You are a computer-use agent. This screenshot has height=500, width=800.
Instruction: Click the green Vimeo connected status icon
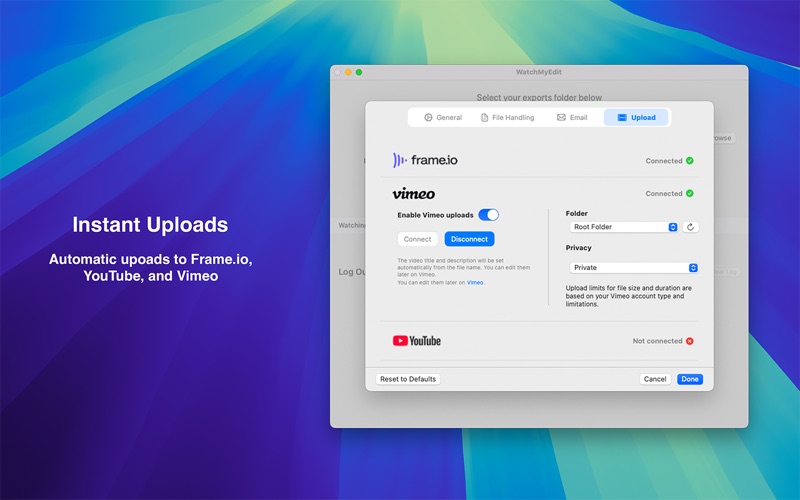click(690, 193)
